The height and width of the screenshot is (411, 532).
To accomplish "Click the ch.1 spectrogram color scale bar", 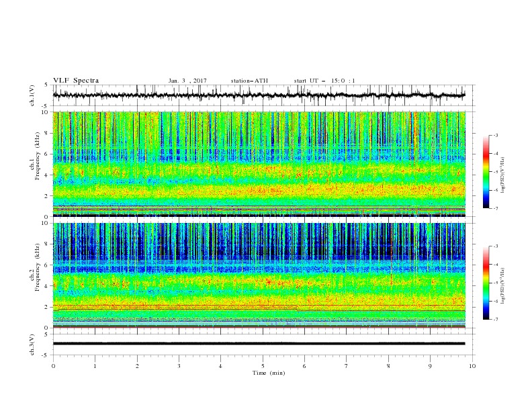I will [486, 172].
